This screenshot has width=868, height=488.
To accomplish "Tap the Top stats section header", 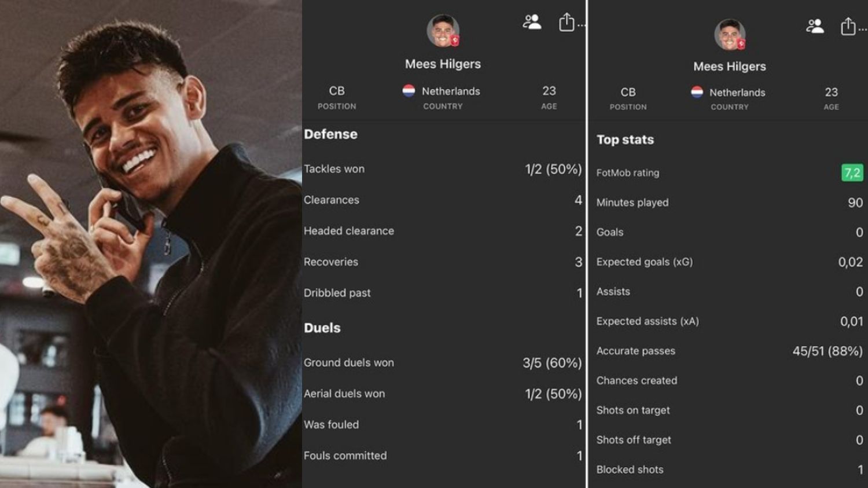I will [625, 140].
